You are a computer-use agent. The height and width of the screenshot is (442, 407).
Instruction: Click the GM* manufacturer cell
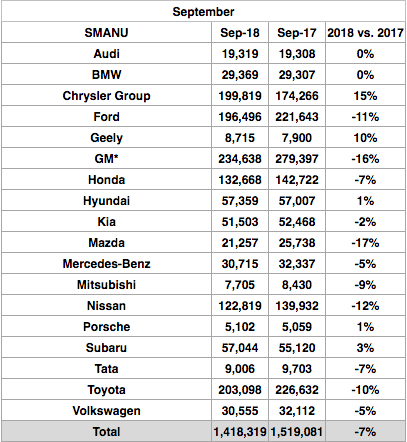tap(106, 159)
